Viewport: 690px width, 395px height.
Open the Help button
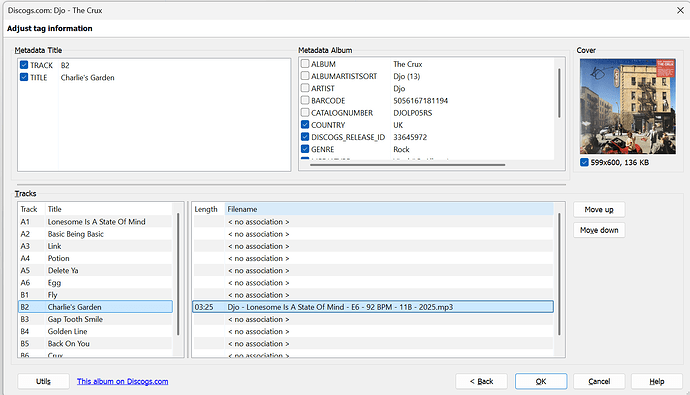657,381
